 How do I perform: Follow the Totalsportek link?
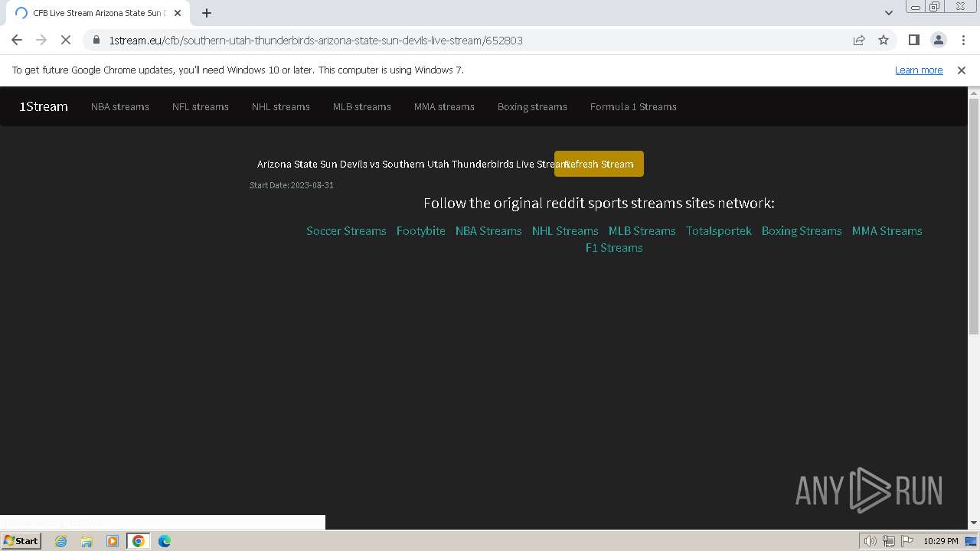pyautogui.click(x=719, y=230)
